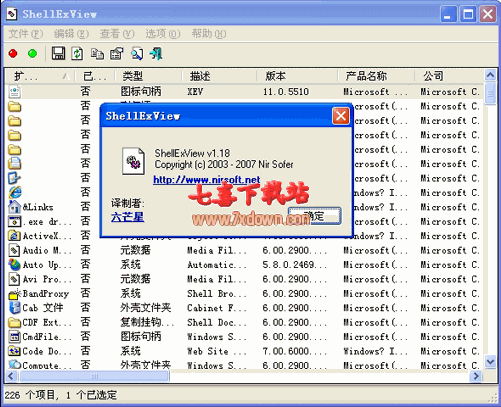Click the 确定 button in the About dialog
Viewport: 501px width, 407px height.
click(x=315, y=216)
